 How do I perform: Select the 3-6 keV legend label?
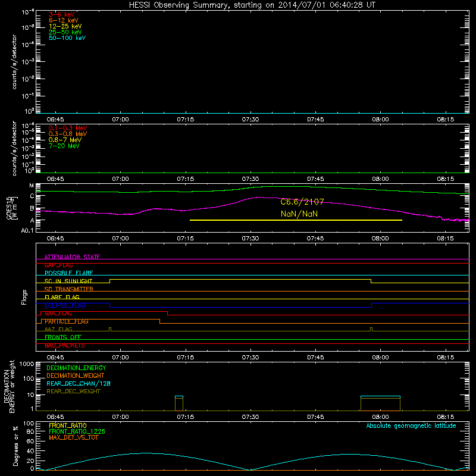tap(61, 14)
